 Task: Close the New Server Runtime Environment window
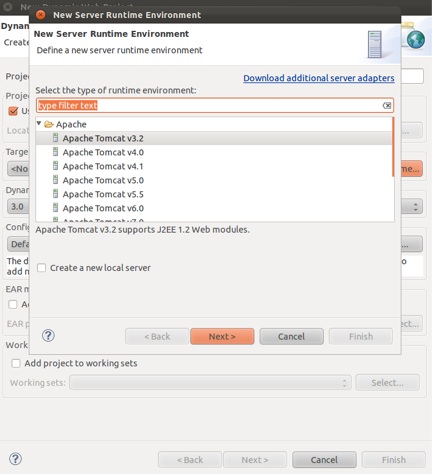41,15
